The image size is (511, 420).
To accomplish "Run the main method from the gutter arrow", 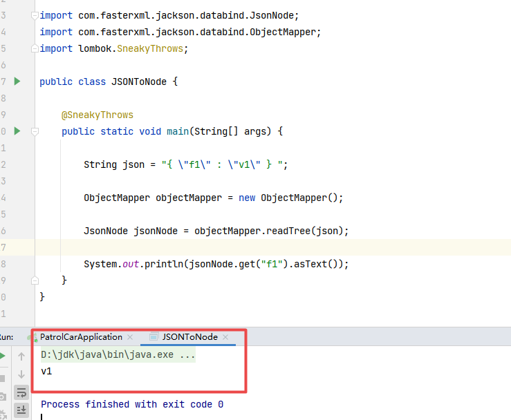I will [17, 131].
